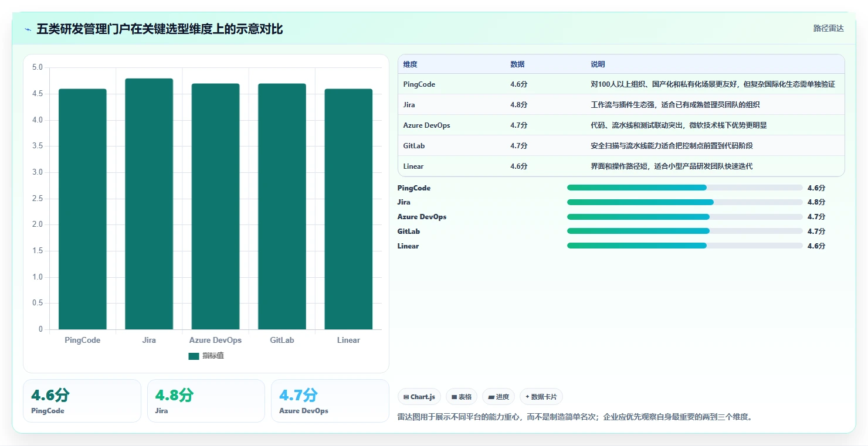Click the Linear x-axis label under the chart
The width and height of the screenshot is (868, 446).
pyautogui.click(x=348, y=340)
